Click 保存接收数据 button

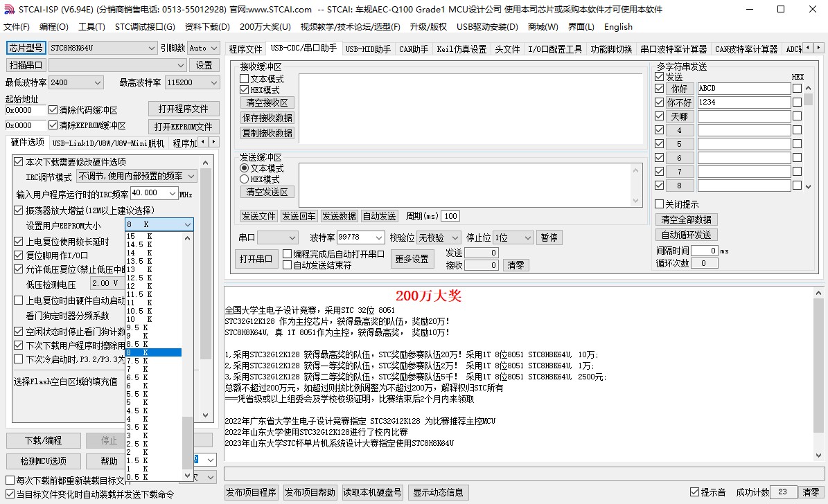(x=267, y=118)
